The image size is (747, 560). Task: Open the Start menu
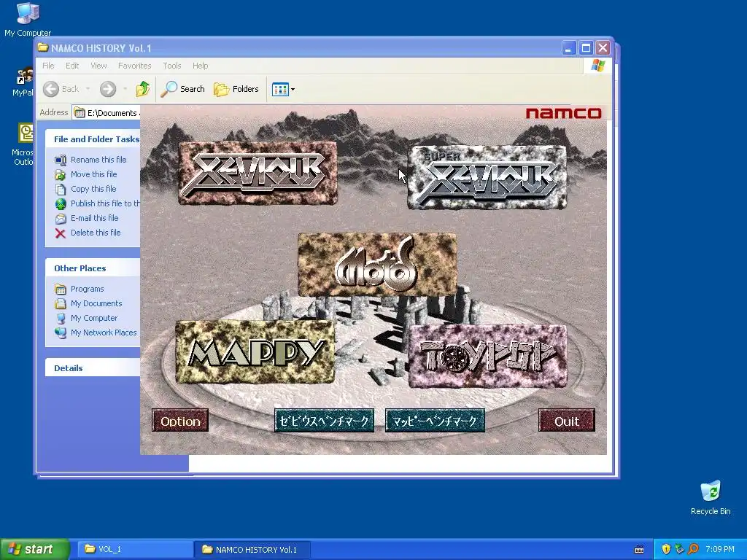point(35,549)
